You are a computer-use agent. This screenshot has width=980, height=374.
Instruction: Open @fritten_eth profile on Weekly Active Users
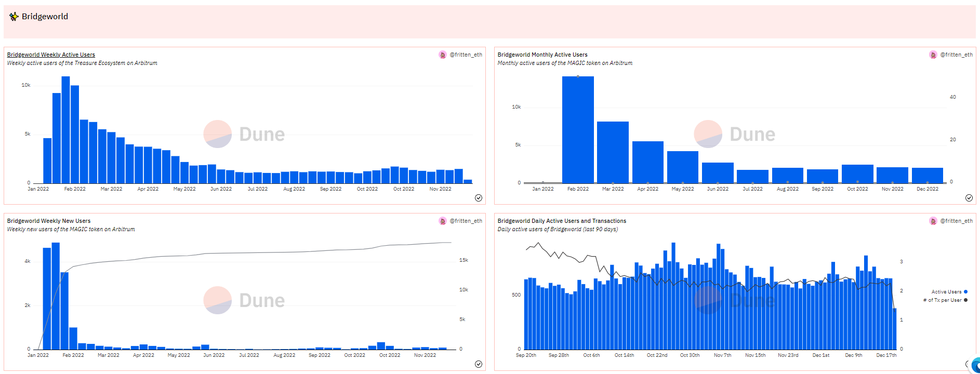point(466,55)
